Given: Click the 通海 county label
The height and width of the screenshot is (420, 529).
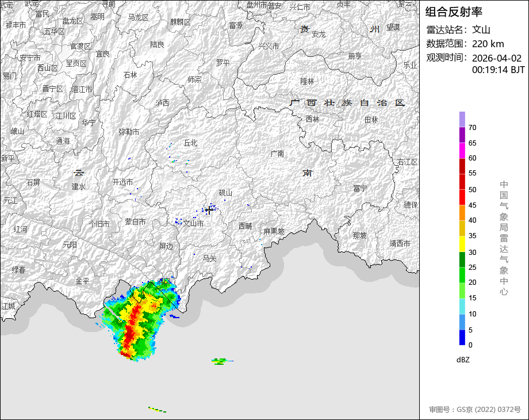Looking at the screenshot, I should (63, 141).
